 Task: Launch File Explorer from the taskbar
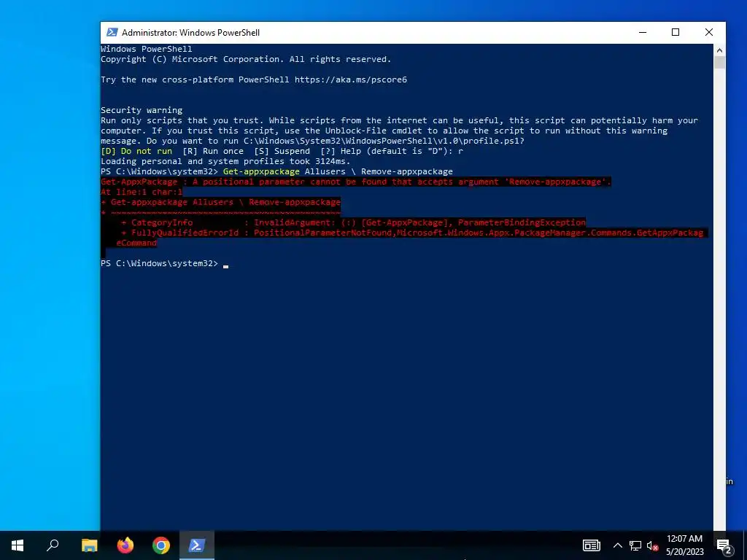coord(89,545)
